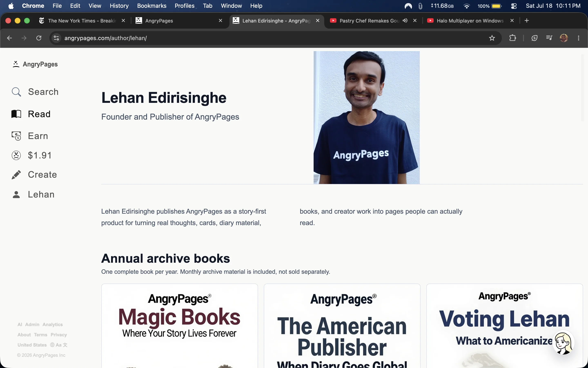Open the About footer link
Viewport: 588px width, 368px height.
pyautogui.click(x=24, y=335)
